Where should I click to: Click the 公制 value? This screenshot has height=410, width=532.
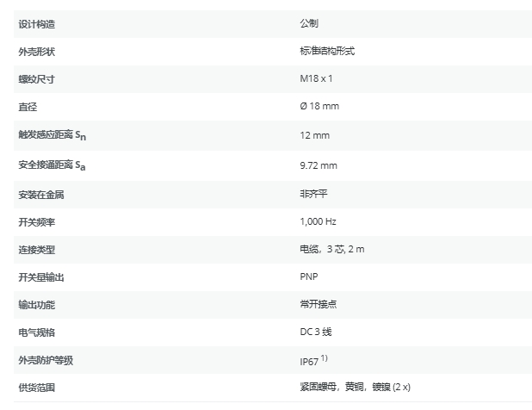[309, 23]
